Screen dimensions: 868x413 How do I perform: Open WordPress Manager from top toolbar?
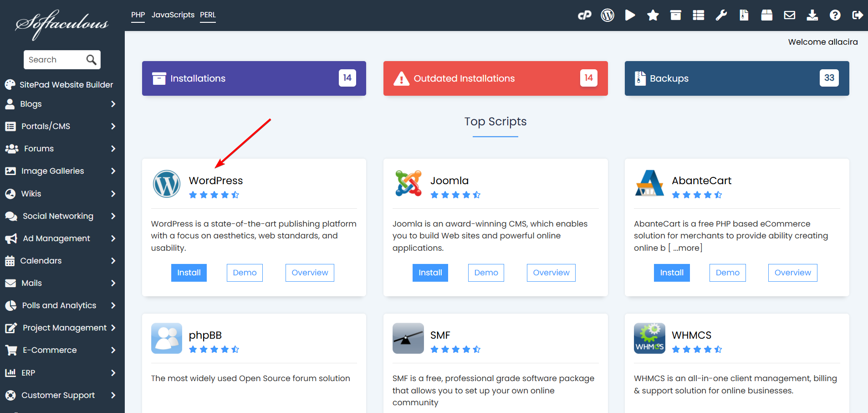click(x=608, y=15)
